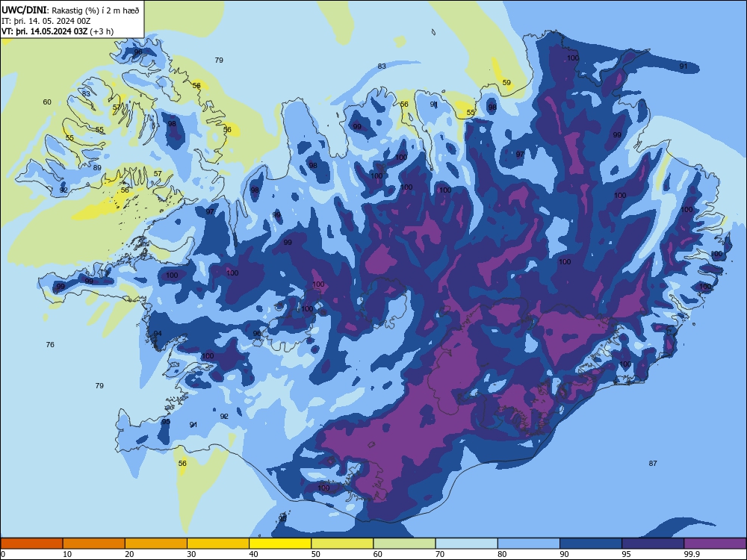Click the orange 10–20 legend swatch
The width and height of the screenshot is (747, 560).
[x=94, y=544]
